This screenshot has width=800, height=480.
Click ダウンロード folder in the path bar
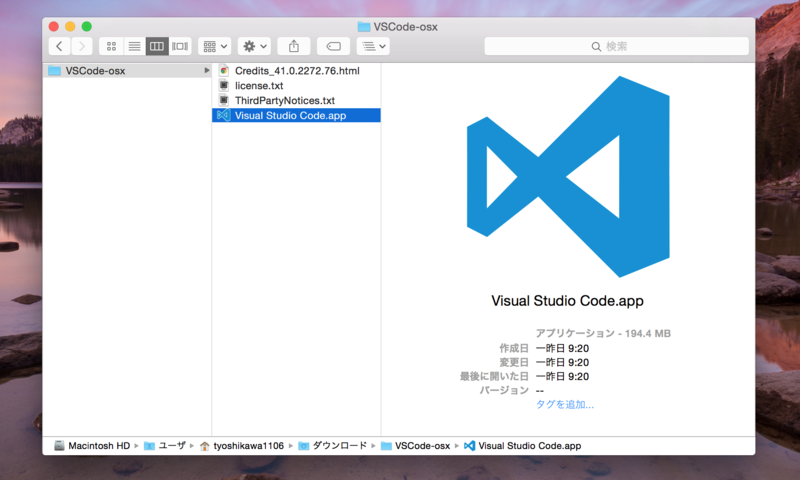tap(333, 446)
